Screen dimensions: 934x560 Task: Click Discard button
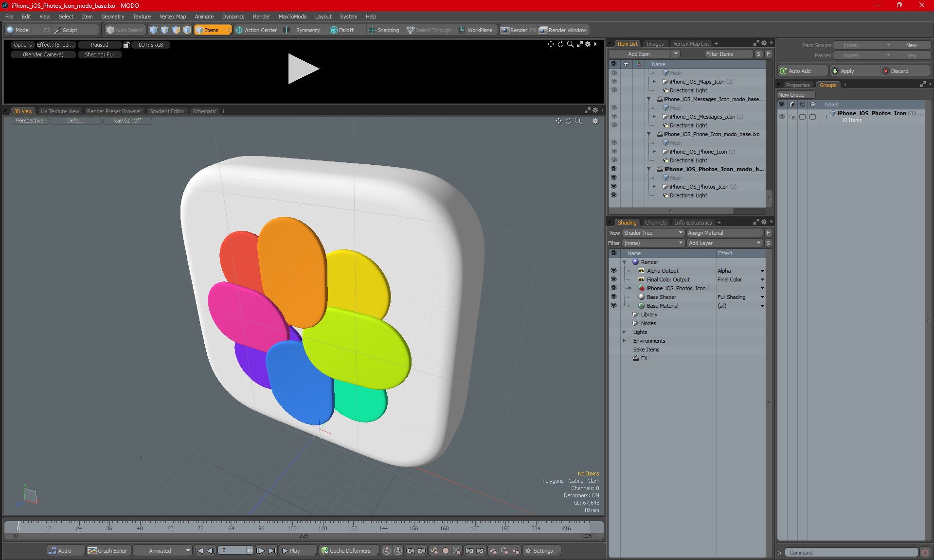coord(906,71)
